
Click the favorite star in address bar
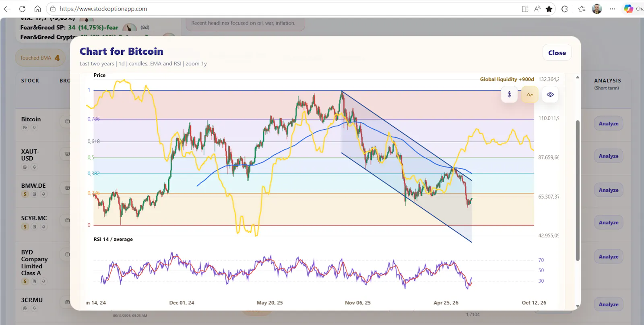click(x=549, y=9)
